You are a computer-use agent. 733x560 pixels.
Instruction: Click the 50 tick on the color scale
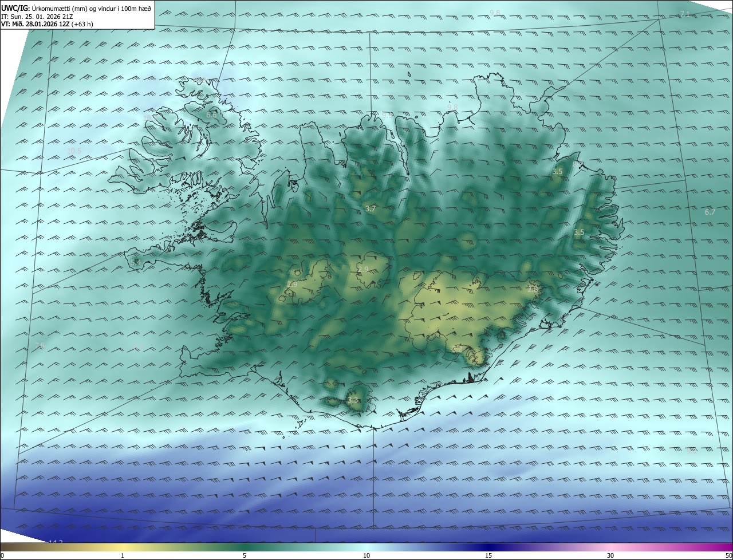tap(728, 555)
